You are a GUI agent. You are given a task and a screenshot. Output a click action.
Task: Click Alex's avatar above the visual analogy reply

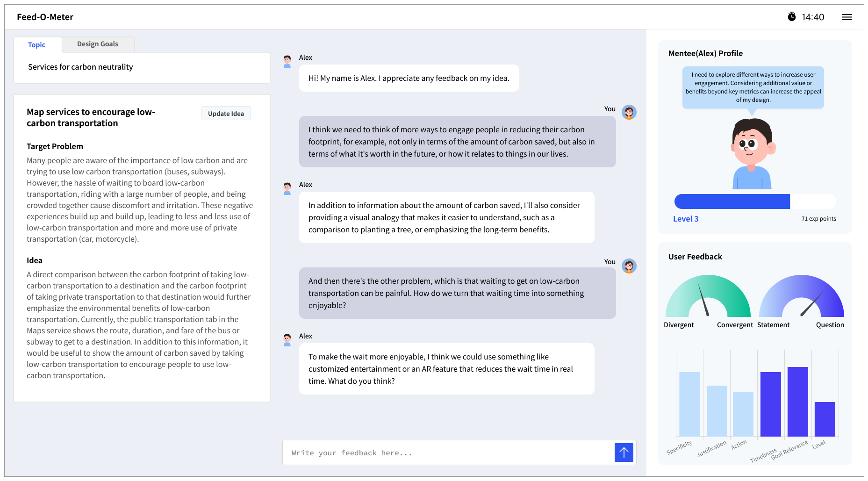tap(287, 188)
